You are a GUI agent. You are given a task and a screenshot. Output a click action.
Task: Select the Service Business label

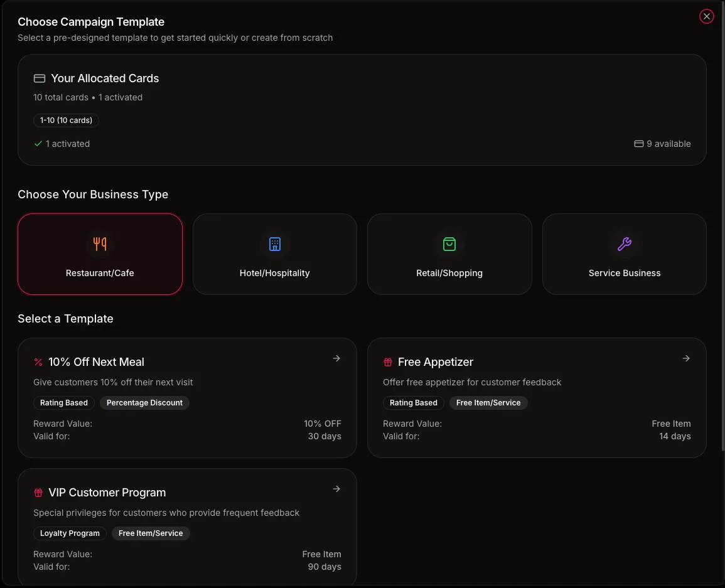[625, 273]
